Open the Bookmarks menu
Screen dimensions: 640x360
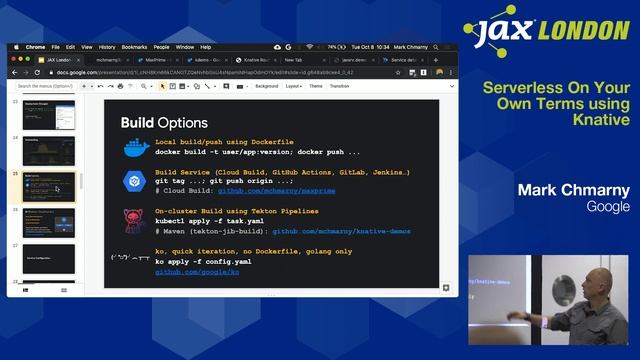tap(134, 47)
